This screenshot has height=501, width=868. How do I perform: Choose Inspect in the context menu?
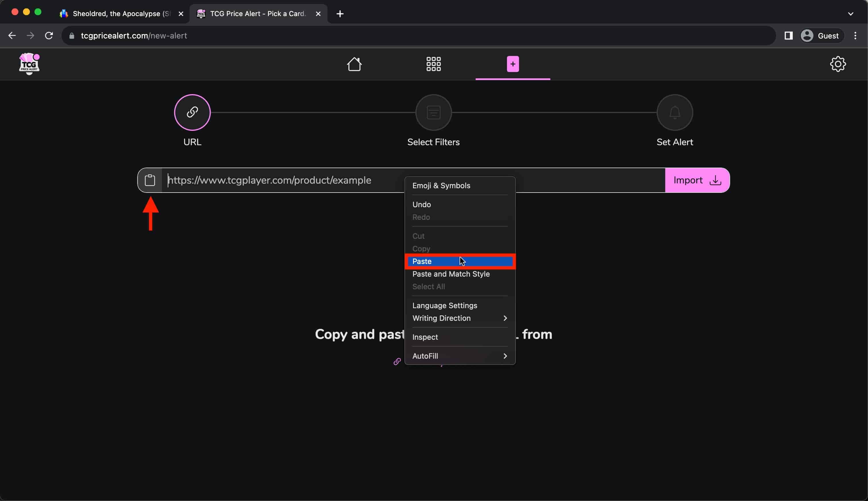coord(460,337)
